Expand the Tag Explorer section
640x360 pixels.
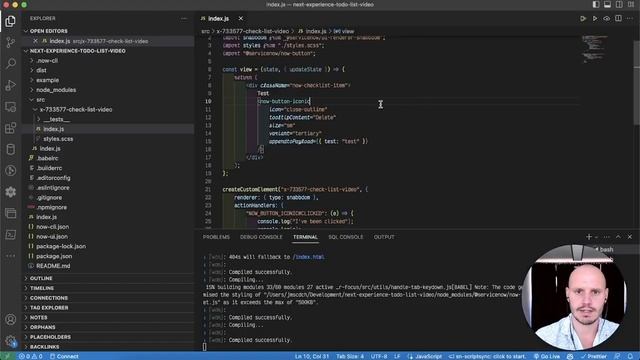click(49, 308)
